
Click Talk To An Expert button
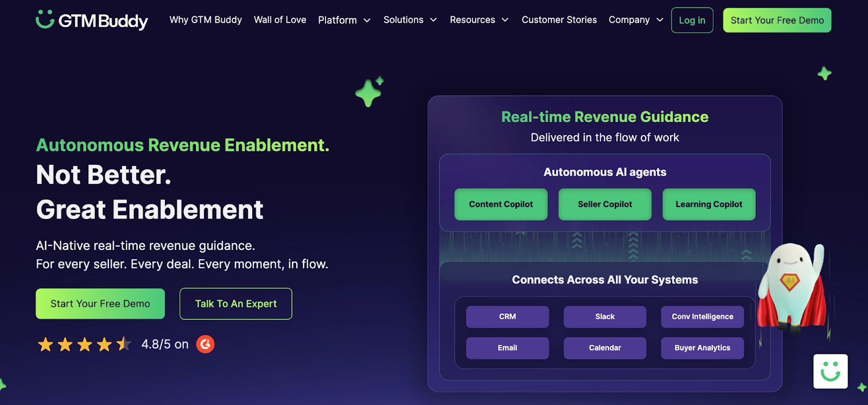coord(236,304)
